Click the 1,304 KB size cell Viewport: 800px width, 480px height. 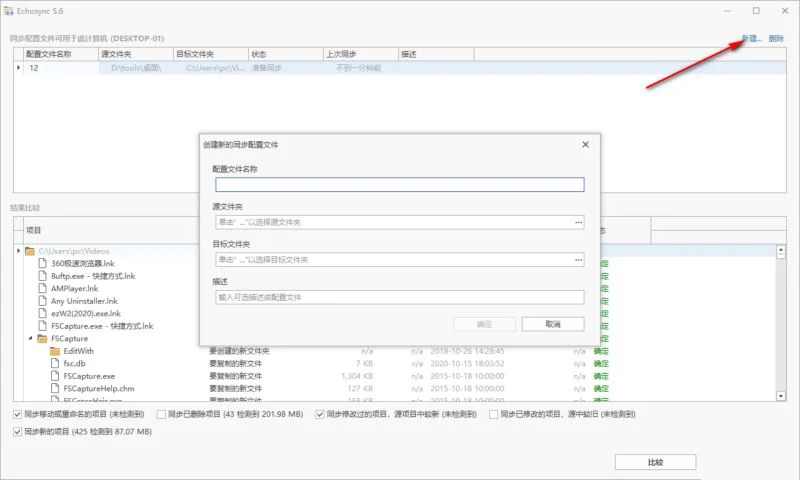357,376
